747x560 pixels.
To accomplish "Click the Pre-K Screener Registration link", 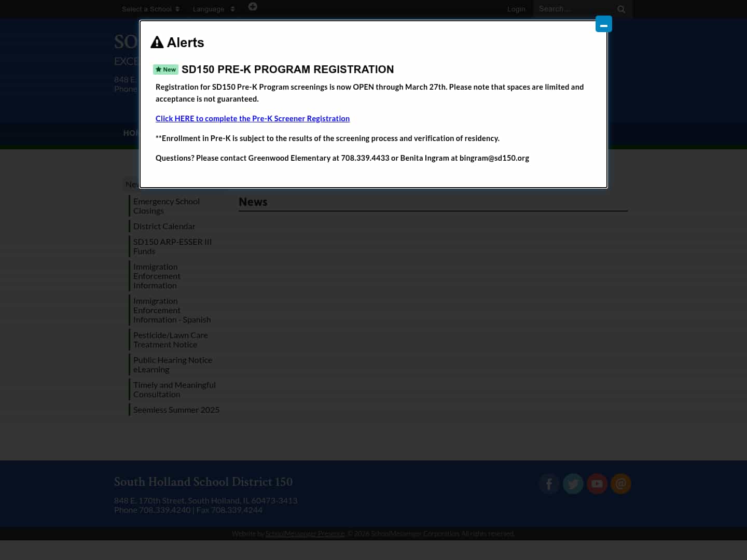I will (253, 118).
